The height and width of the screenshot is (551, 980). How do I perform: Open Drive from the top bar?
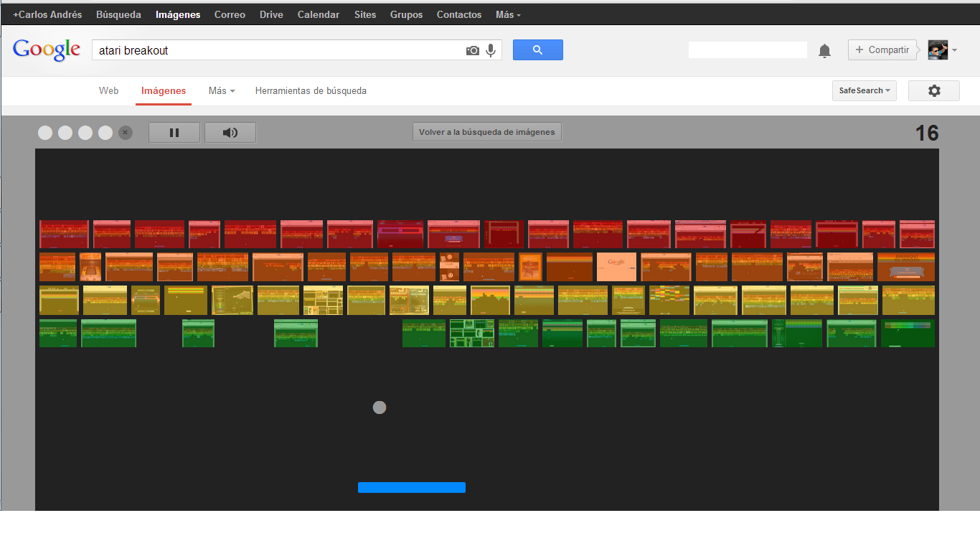coord(271,14)
